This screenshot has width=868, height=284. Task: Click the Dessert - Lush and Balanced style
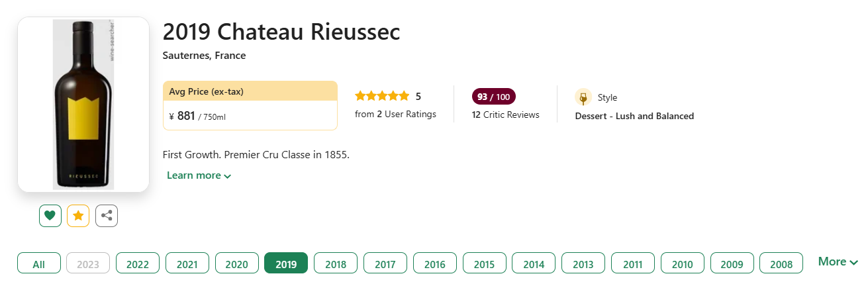tap(634, 116)
